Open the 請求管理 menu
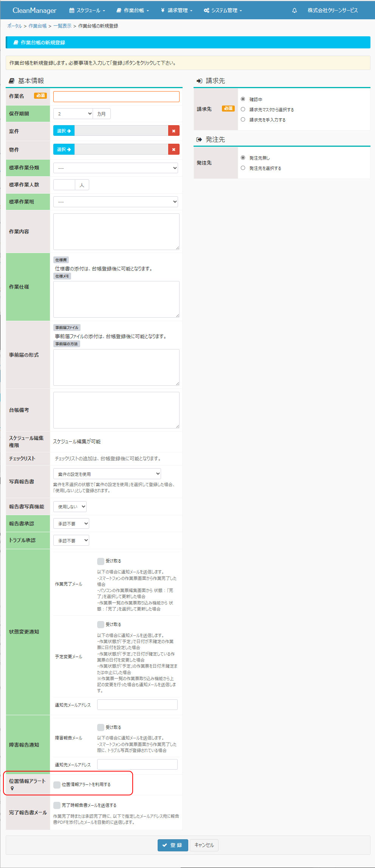 pyautogui.click(x=177, y=11)
